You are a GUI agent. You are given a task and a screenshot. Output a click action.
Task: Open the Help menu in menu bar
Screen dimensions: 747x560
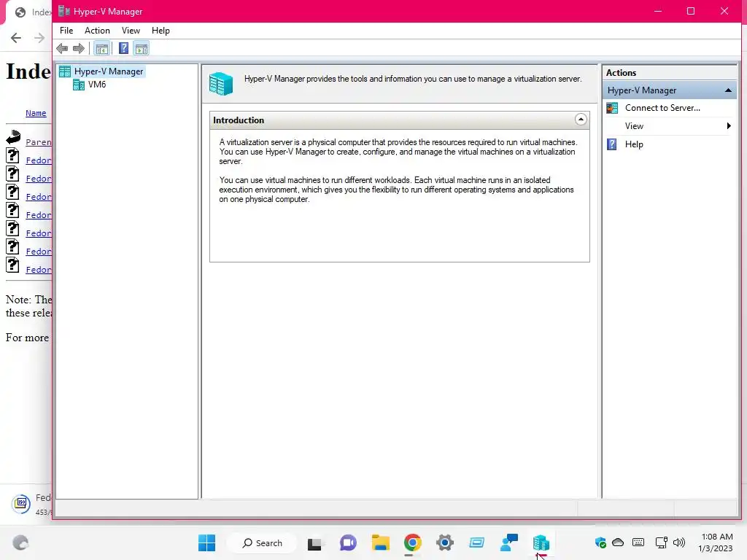160,31
